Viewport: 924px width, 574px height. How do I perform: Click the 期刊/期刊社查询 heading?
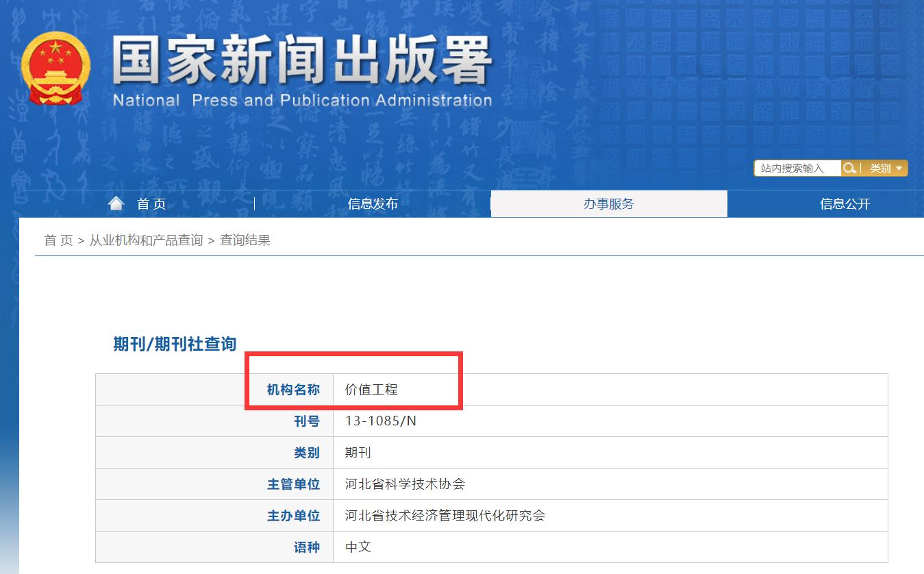(174, 345)
